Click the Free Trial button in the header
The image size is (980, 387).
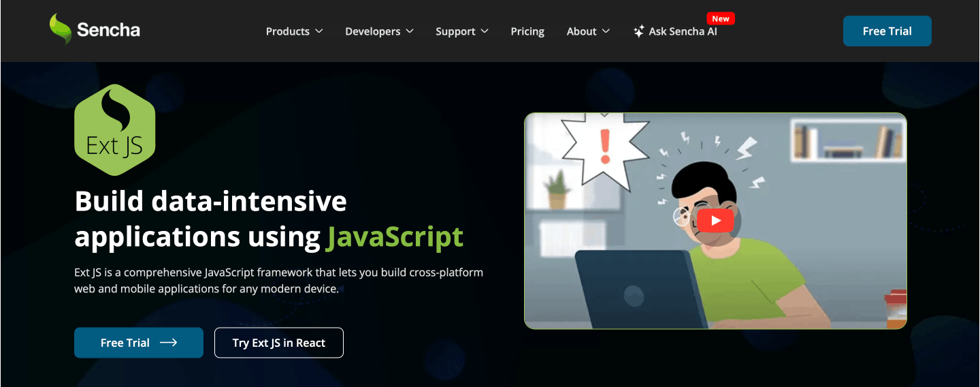pyautogui.click(x=887, y=31)
